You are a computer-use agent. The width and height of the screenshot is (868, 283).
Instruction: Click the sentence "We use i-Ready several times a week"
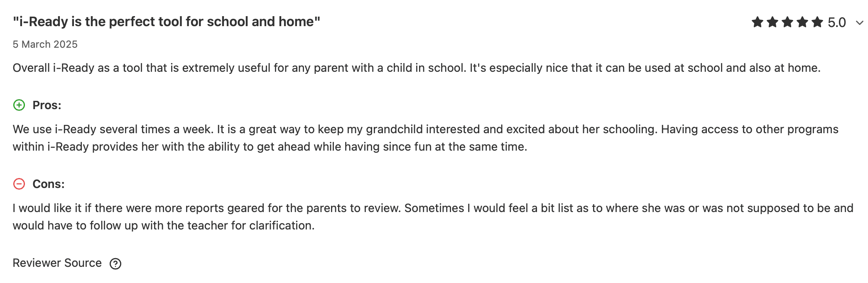(x=113, y=129)
